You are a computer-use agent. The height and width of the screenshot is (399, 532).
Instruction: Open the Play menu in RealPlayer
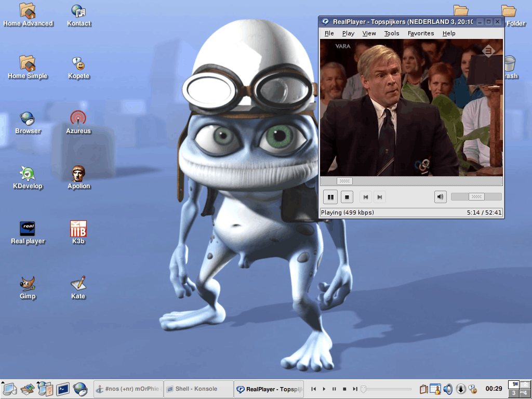point(348,33)
